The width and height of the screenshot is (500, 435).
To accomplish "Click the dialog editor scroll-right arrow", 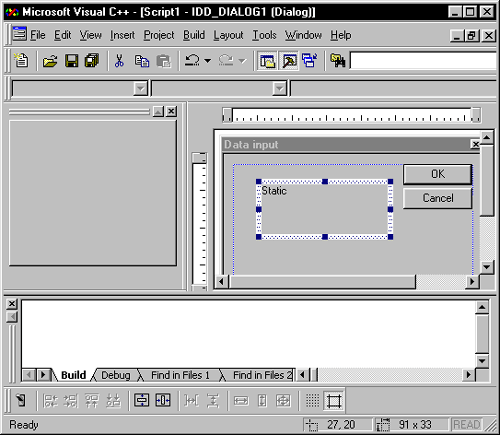I will click(x=472, y=282).
